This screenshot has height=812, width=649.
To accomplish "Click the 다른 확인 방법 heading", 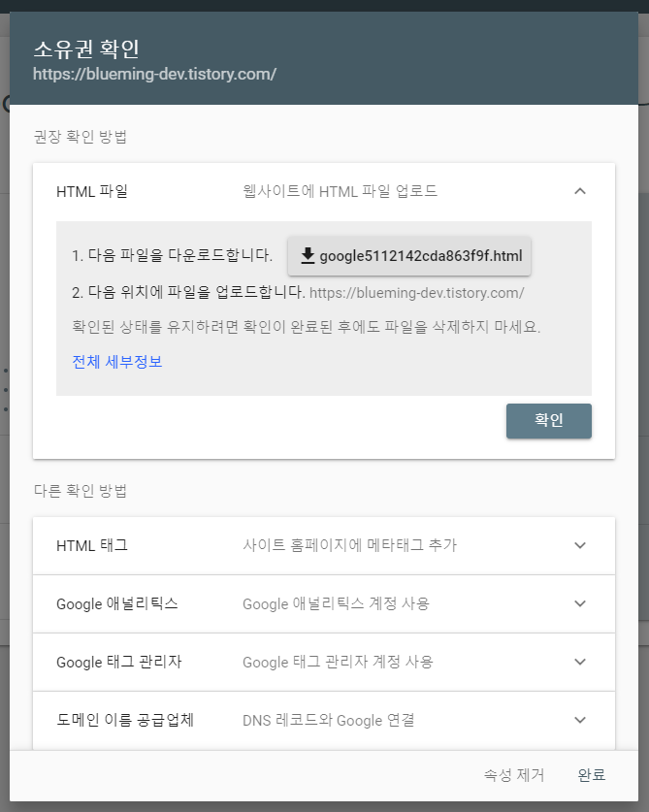I will coord(81,491).
